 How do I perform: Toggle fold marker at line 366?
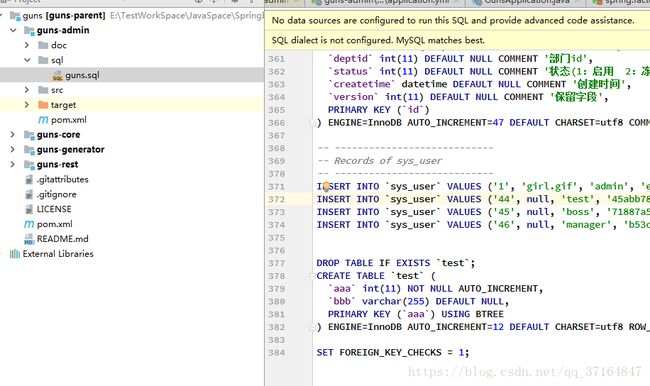tap(312, 123)
